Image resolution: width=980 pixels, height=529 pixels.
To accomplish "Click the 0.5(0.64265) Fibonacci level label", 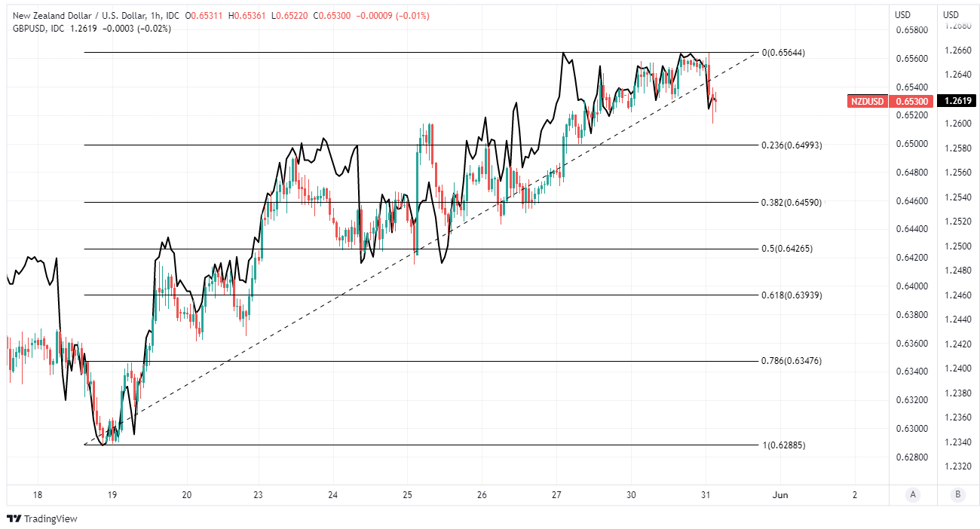I will (x=786, y=249).
